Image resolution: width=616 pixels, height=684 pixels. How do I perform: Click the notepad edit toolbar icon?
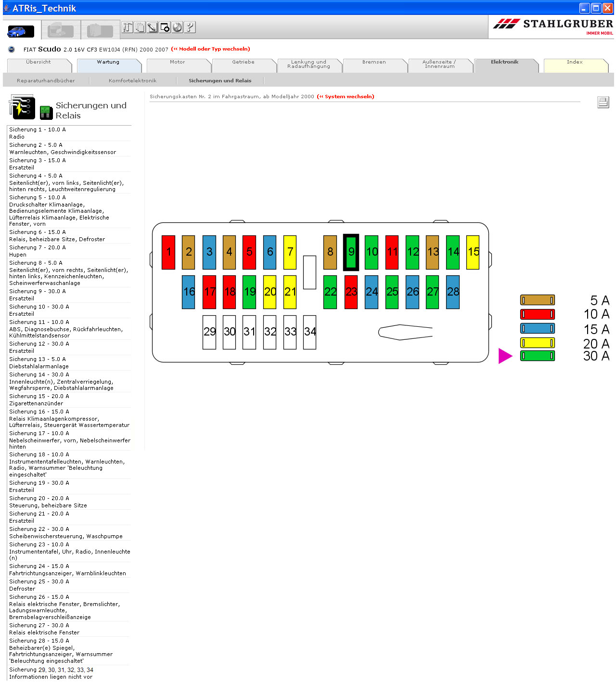pos(152,27)
